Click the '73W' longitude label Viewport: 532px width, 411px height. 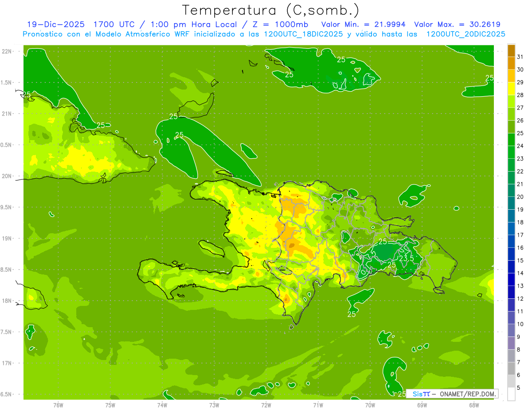point(214,405)
